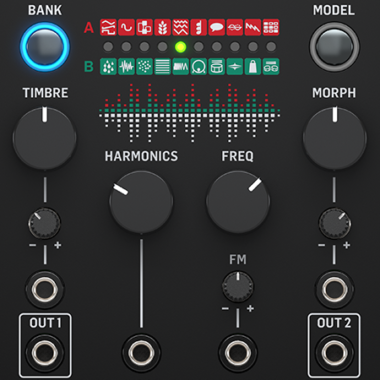Push the MODEL selector button
The image size is (380, 380).
(x=334, y=46)
